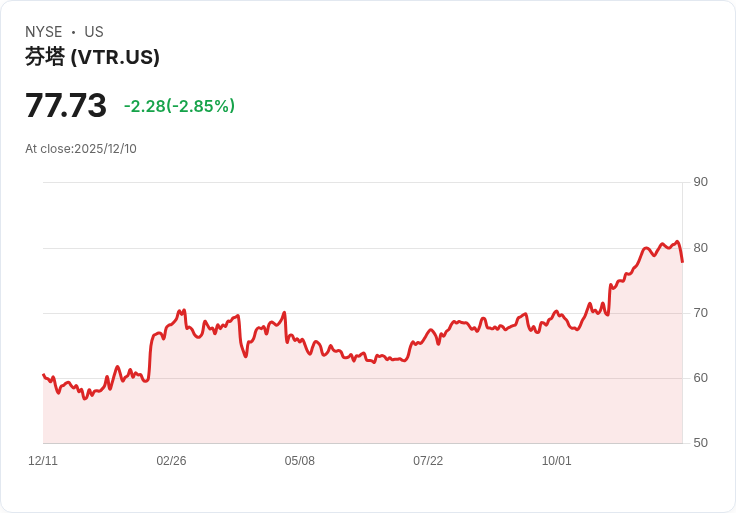Select the 05/08 date on time axis

[x=300, y=461]
